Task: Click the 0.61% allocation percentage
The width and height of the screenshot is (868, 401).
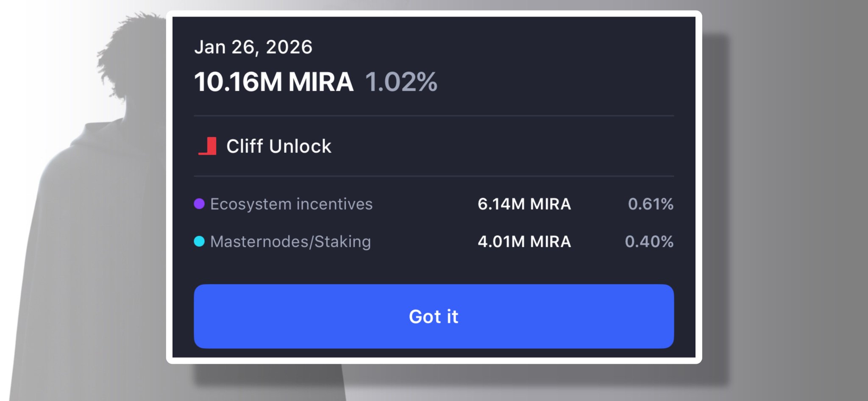Action: tap(651, 204)
